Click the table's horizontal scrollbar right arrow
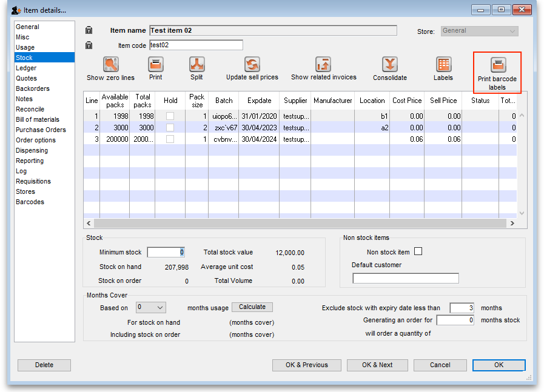The image size is (544, 392). (x=512, y=223)
